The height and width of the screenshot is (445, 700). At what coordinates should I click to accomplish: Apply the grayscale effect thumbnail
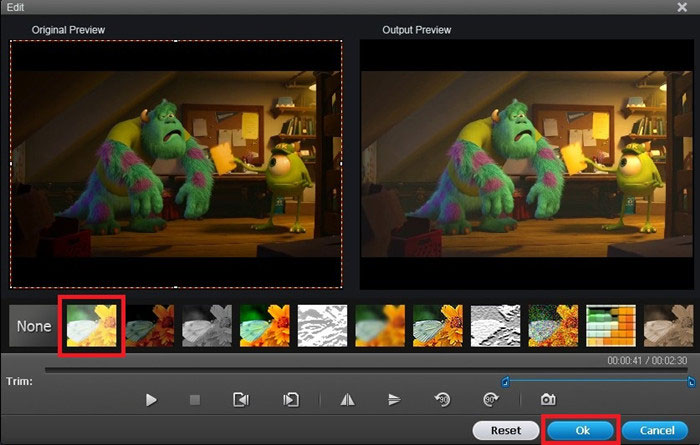click(x=207, y=326)
